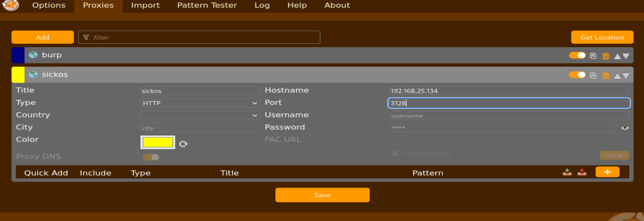
Task: Open the Help tab
Action: pyautogui.click(x=297, y=5)
